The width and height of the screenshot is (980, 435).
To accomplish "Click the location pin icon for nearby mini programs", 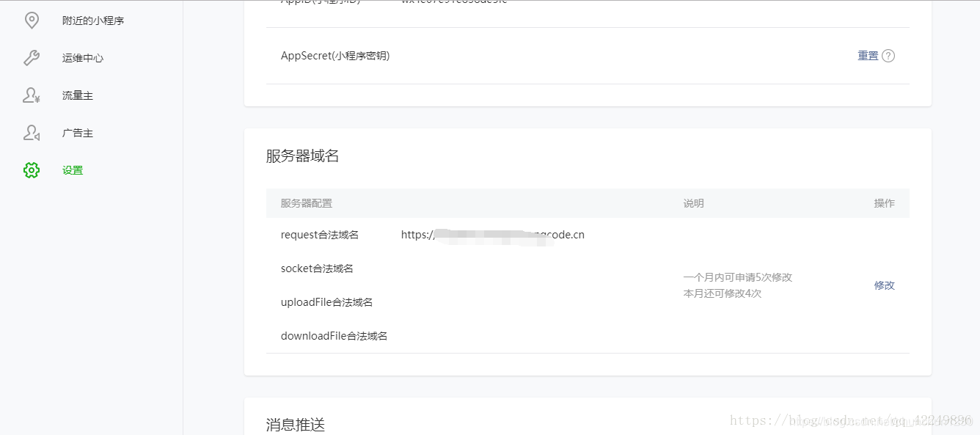I will coord(32,21).
